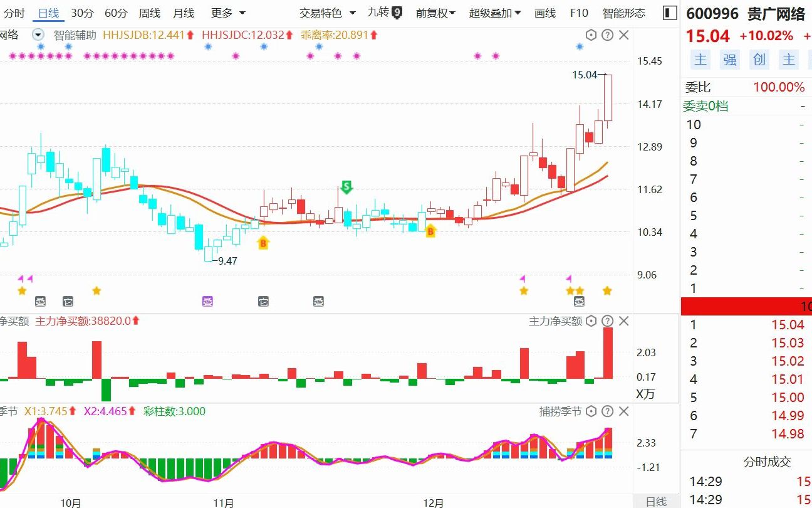812x508 pixels.
Task: Expand the 更多 periods dropdown
Action: 228,13
